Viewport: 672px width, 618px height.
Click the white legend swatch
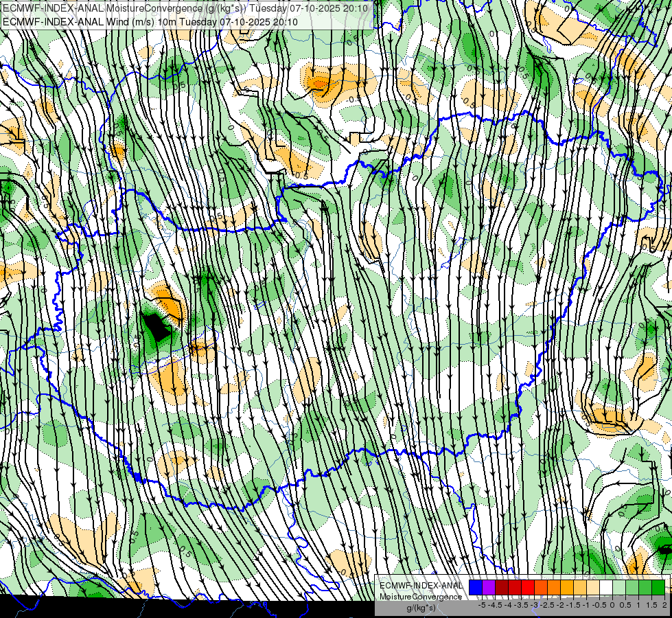click(x=606, y=588)
